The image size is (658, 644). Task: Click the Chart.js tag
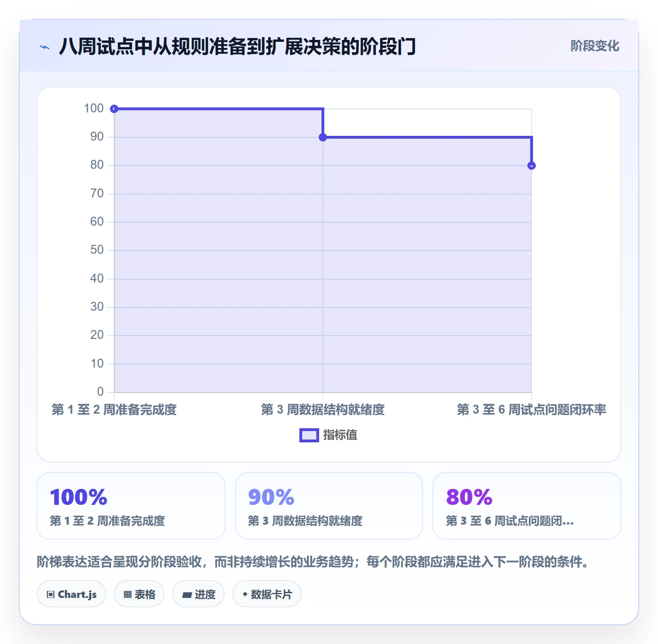71,594
